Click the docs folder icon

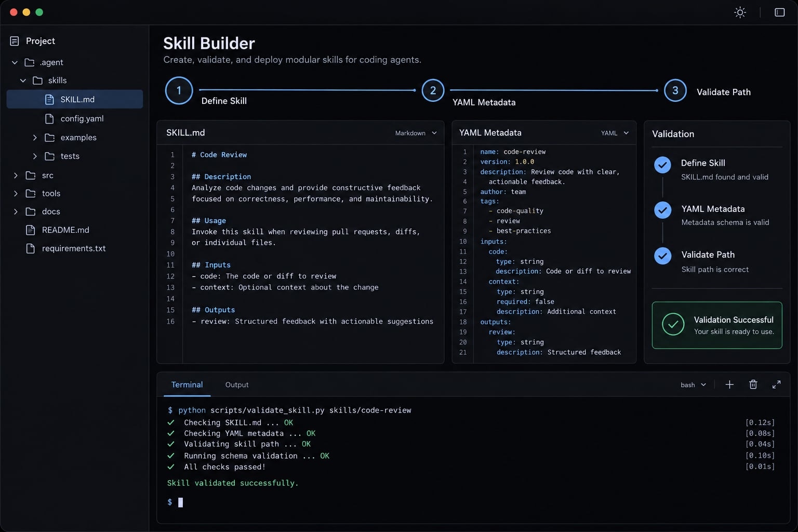coord(31,211)
